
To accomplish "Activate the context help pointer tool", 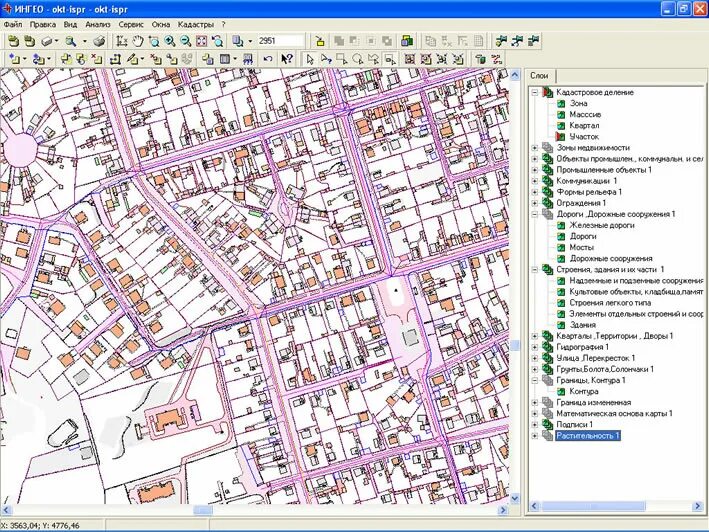I will tap(287, 59).
